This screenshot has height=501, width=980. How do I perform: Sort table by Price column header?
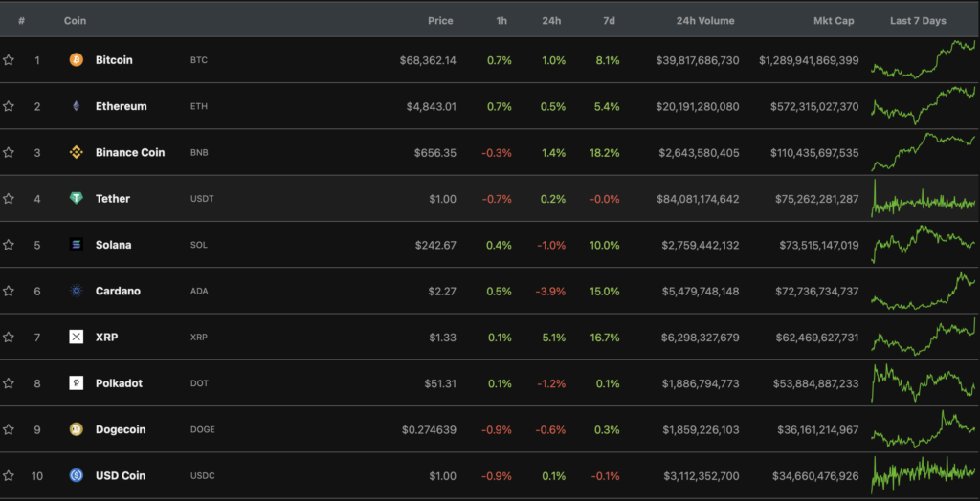pyautogui.click(x=440, y=20)
